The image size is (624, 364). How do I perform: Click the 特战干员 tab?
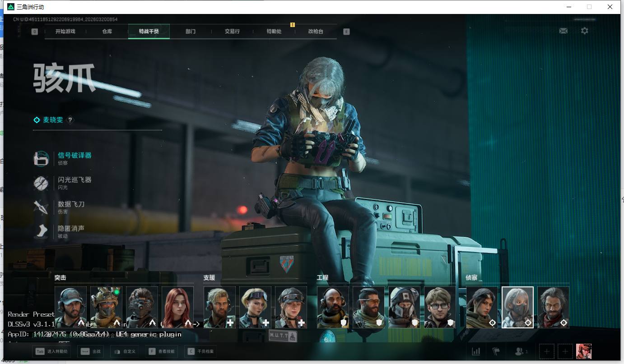pos(149,32)
